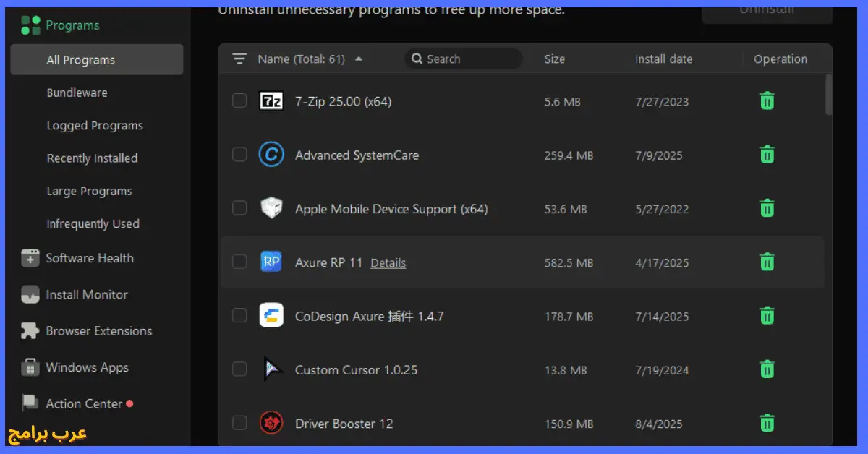Sort by the Size column header
Screen dimensions: 868x454
point(555,59)
